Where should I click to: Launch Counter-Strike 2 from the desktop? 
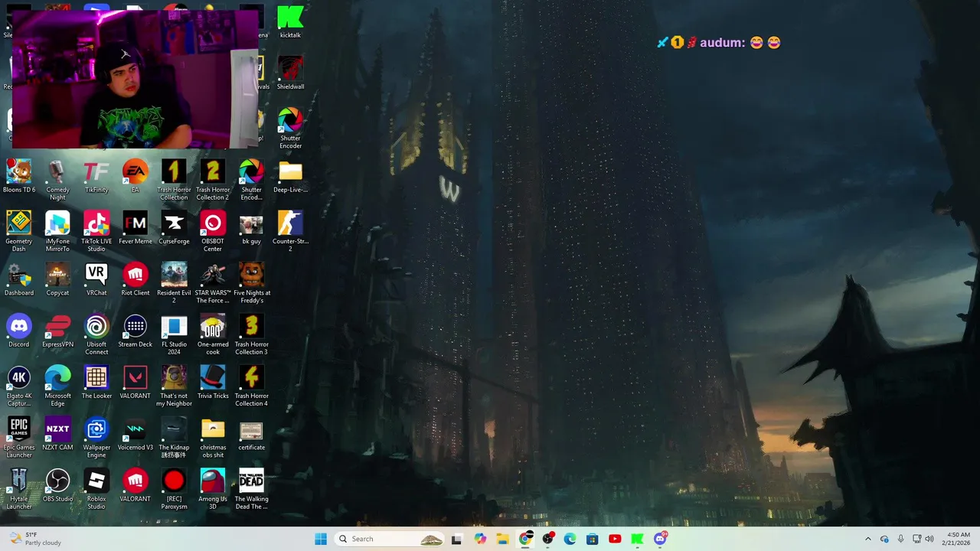290,232
